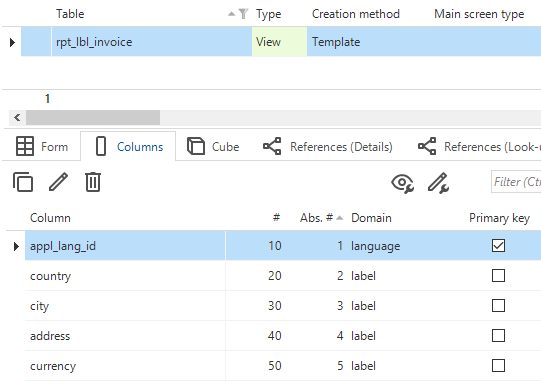
Task: Click the filter funnel icon in Table header
Action: 243,14
